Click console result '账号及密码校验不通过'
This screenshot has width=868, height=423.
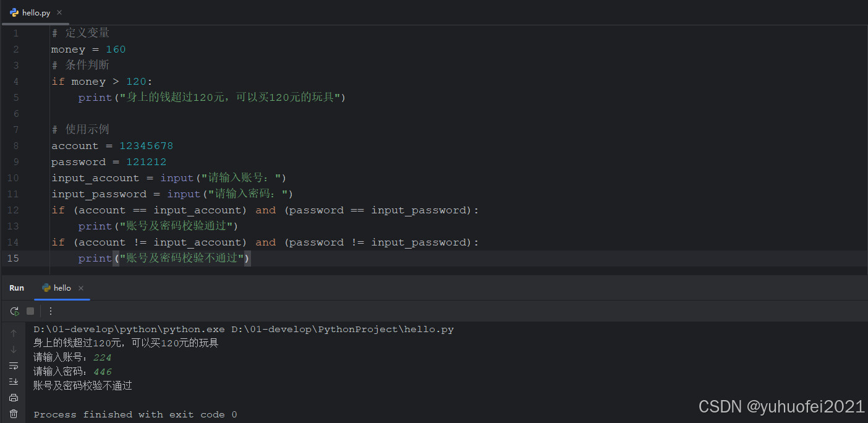[83, 386]
